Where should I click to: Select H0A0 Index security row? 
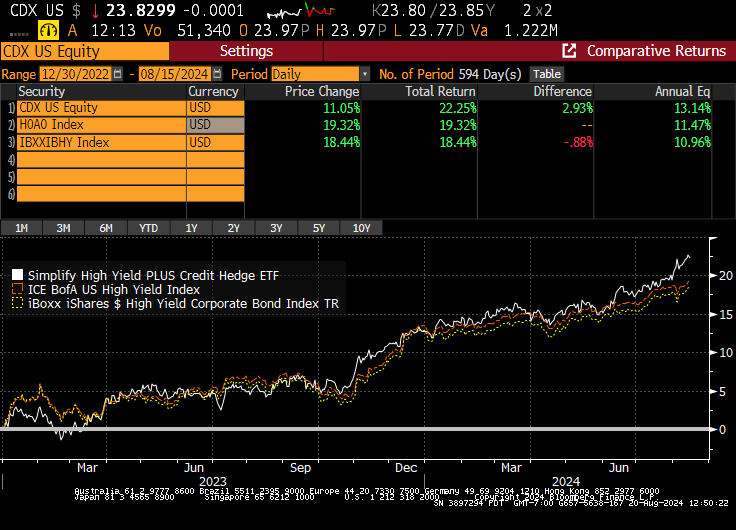click(101, 125)
